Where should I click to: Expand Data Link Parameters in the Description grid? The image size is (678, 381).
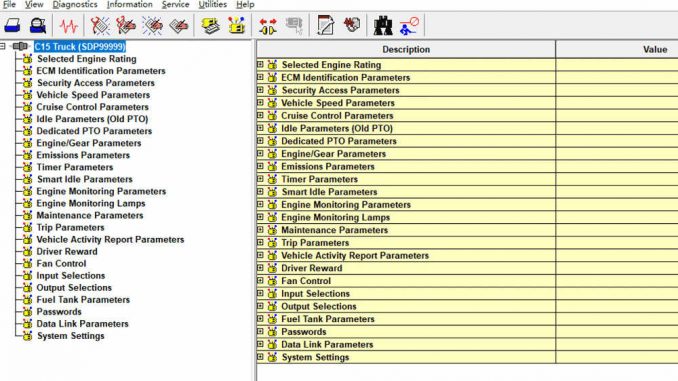260,344
